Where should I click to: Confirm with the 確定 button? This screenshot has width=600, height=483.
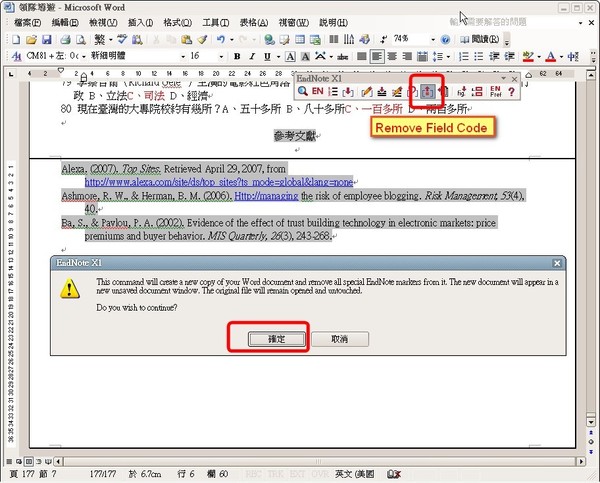277,339
